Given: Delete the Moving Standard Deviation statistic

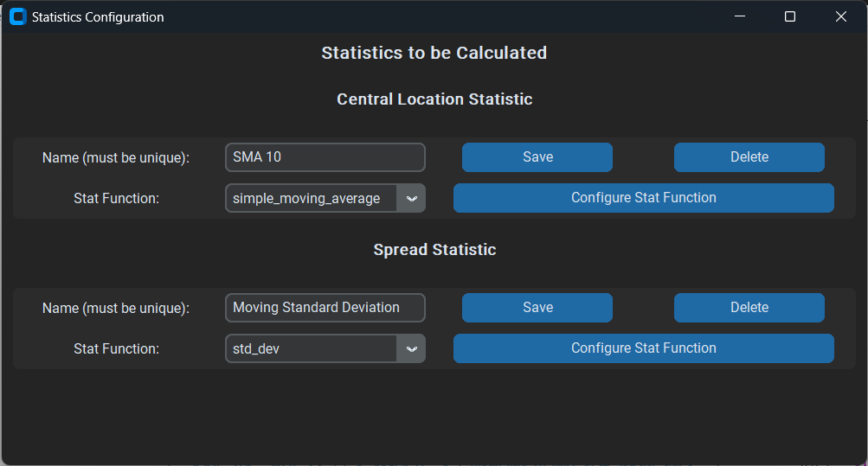Looking at the screenshot, I should coord(749,307).
